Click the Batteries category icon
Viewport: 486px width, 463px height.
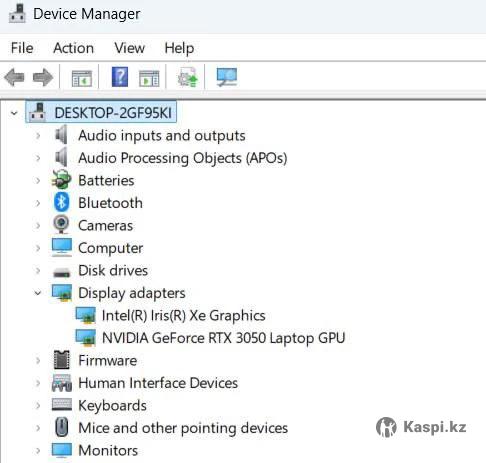[61, 180]
